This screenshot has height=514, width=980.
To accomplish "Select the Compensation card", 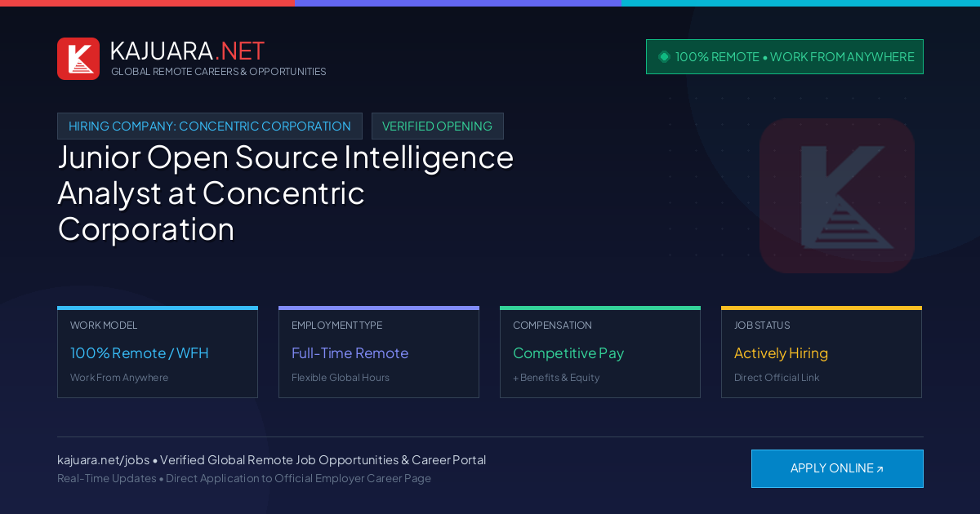I will [x=600, y=352].
